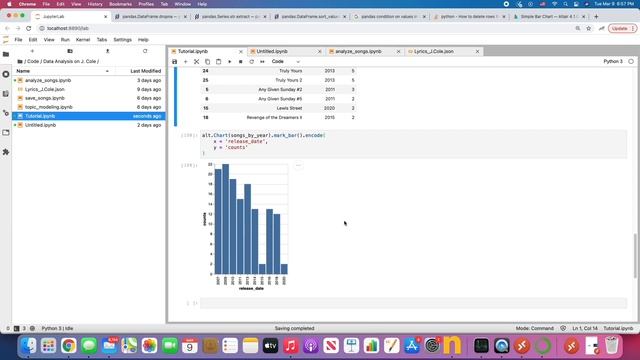Cut selected cell with scissors icon

click(196, 62)
